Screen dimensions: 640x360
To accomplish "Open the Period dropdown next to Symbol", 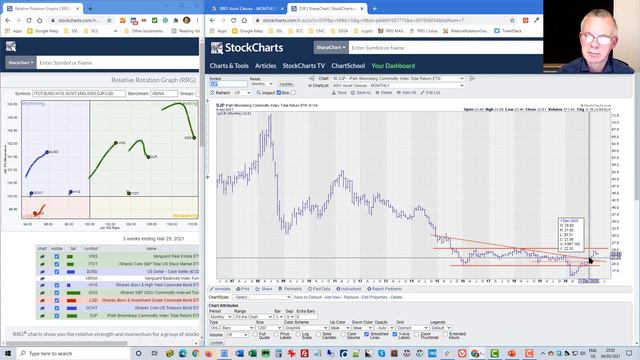I will click(x=262, y=84).
